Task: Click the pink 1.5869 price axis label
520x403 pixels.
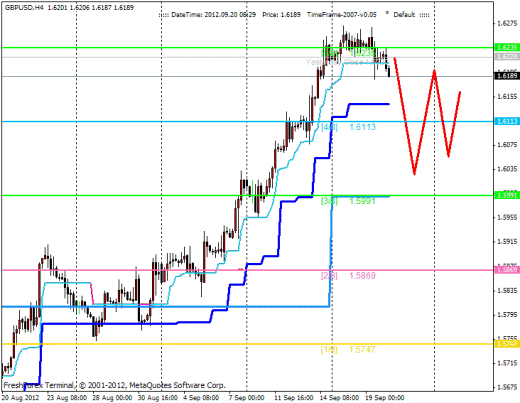Action: (x=507, y=270)
